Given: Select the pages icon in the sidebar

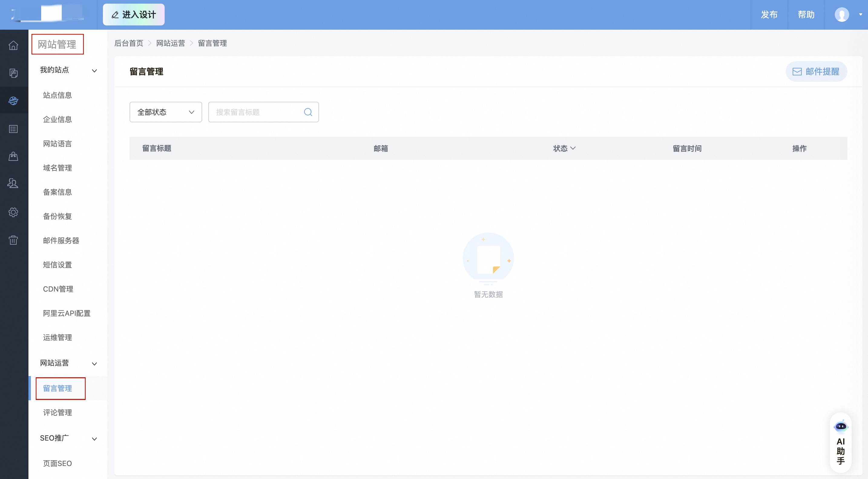Looking at the screenshot, I should point(14,73).
